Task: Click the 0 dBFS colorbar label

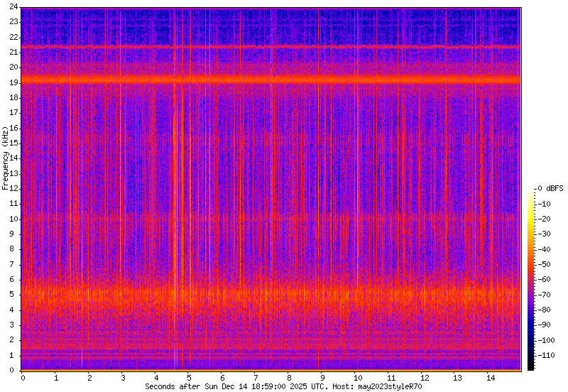Action: [550, 188]
